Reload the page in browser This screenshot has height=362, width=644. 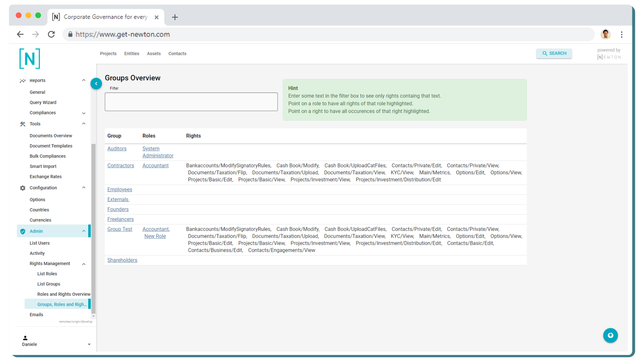(51, 34)
